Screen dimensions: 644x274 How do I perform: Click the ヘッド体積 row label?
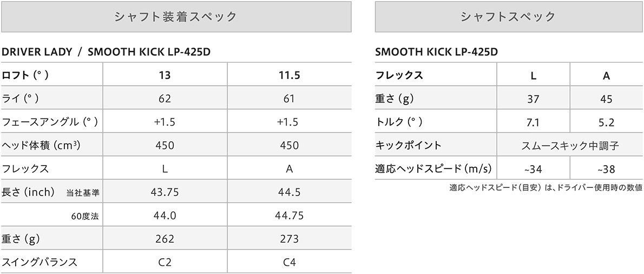point(42,145)
